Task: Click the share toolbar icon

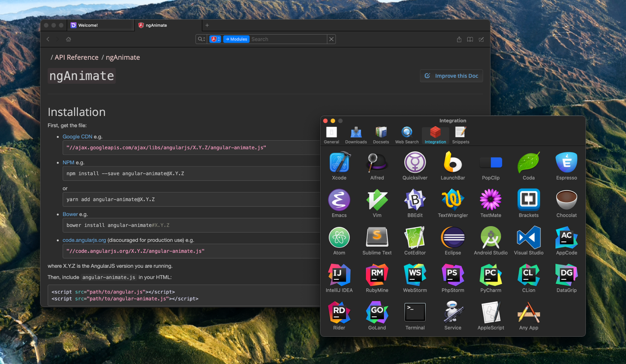Action: (459, 39)
